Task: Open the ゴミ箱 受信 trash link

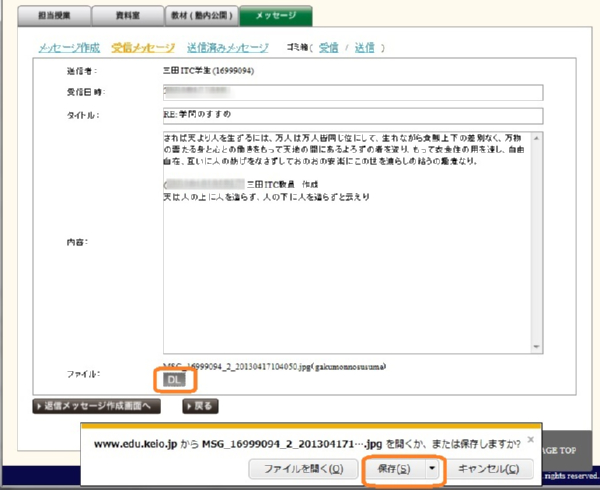Action: [x=328, y=48]
